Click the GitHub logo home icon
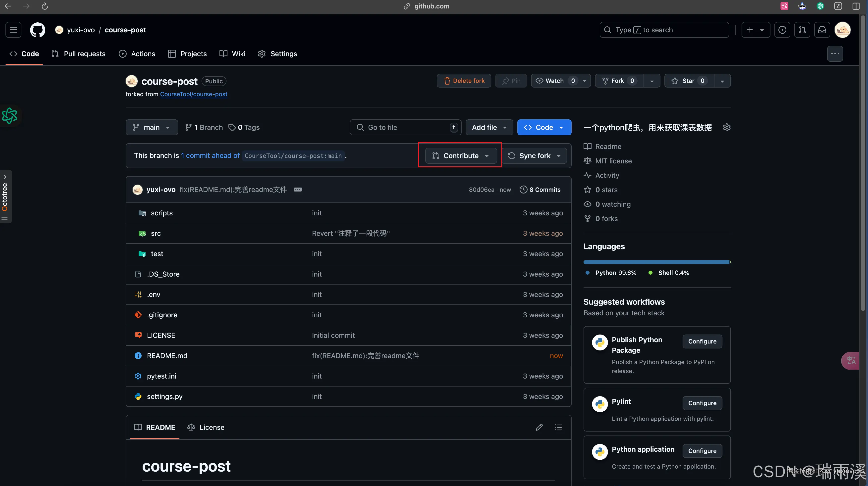 [x=37, y=30]
